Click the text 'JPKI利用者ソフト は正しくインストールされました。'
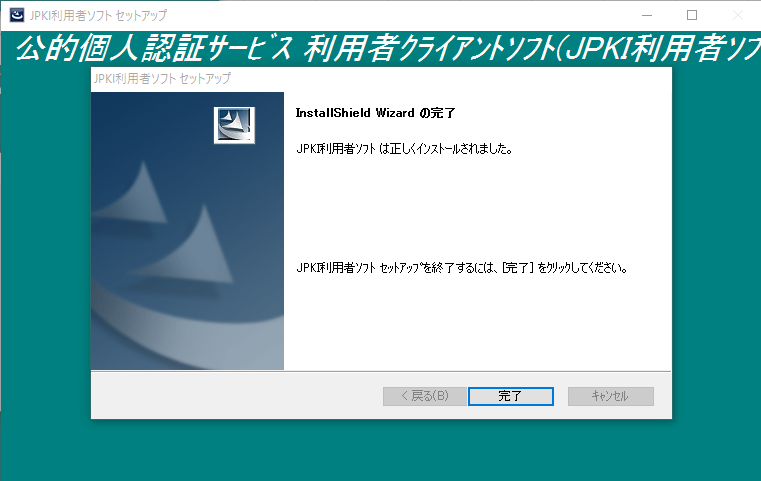Image resolution: width=761 pixels, height=481 pixels. pyautogui.click(x=404, y=149)
